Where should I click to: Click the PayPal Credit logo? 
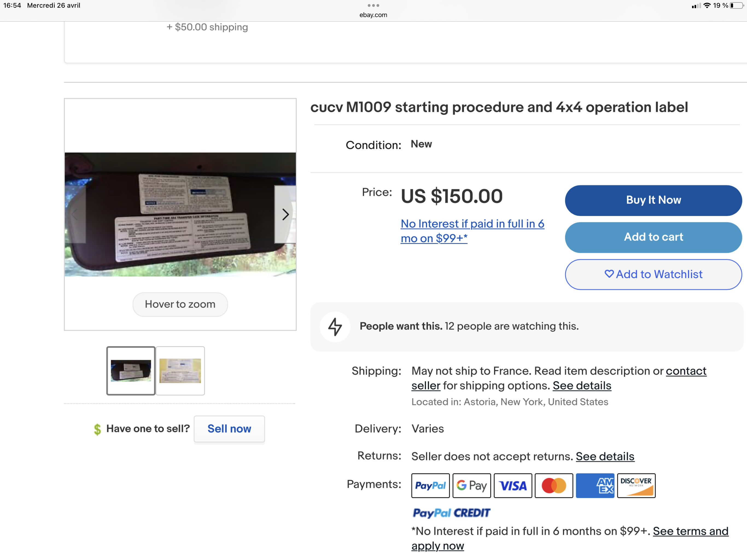coord(451,513)
